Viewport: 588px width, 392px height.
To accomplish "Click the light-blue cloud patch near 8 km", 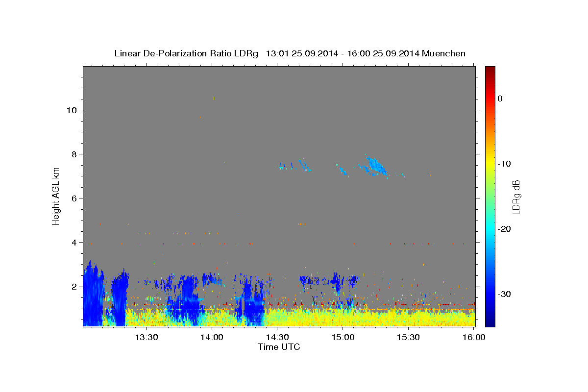I will pos(376,166).
